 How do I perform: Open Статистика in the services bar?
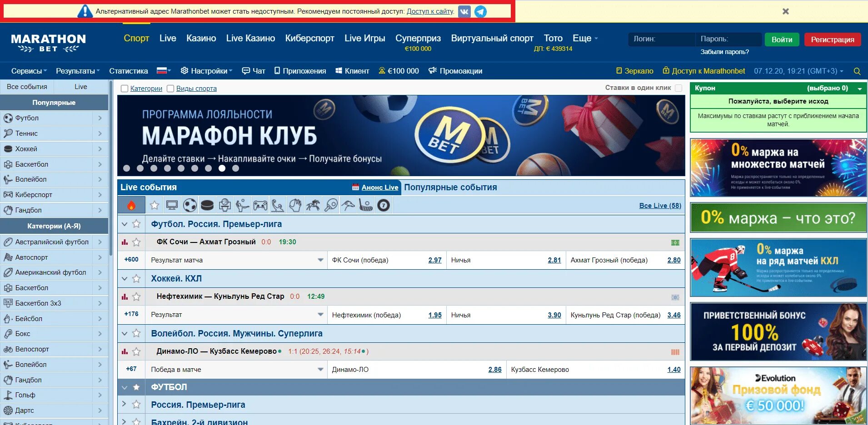coord(129,71)
